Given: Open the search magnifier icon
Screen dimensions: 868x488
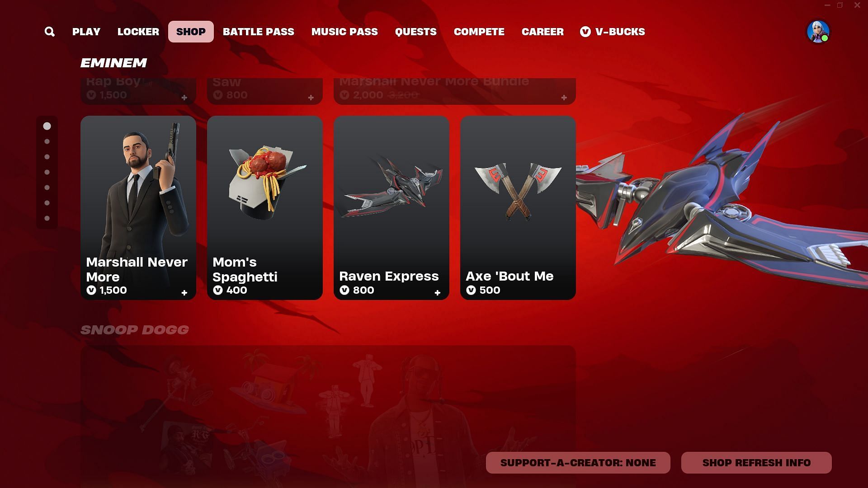Looking at the screenshot, I should tap(50, 32).
